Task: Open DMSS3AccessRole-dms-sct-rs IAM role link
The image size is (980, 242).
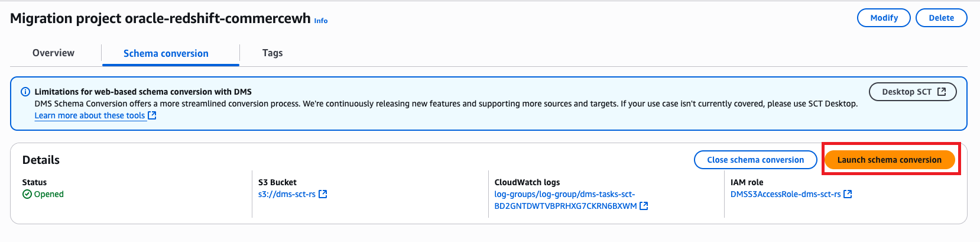Action: (785, 194)
